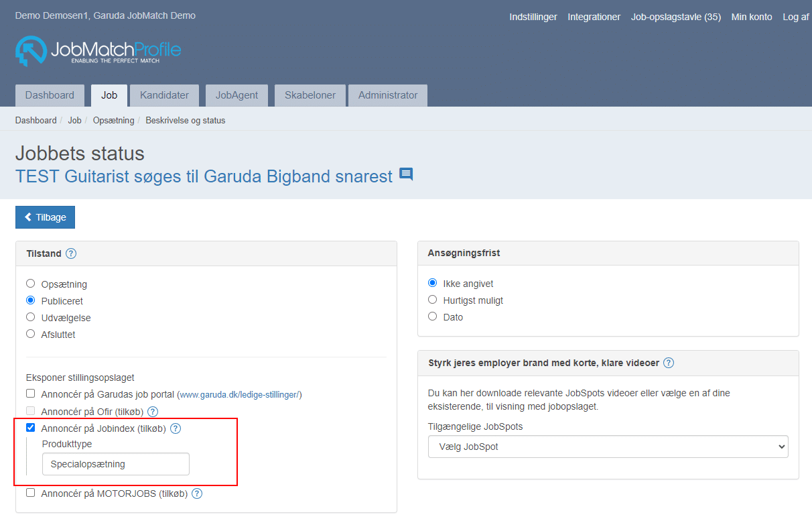Click Demo Demosen1, Garuda JobMatch Demo text
Image resolution: width=812 pixels, height=523 pixels.
tap(105, 15)
